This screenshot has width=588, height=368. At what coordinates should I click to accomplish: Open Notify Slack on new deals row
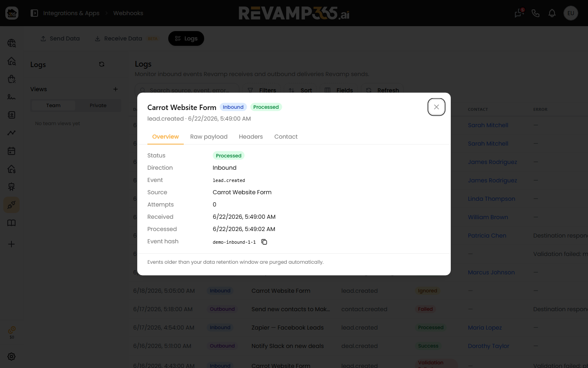tap(287, 346)
